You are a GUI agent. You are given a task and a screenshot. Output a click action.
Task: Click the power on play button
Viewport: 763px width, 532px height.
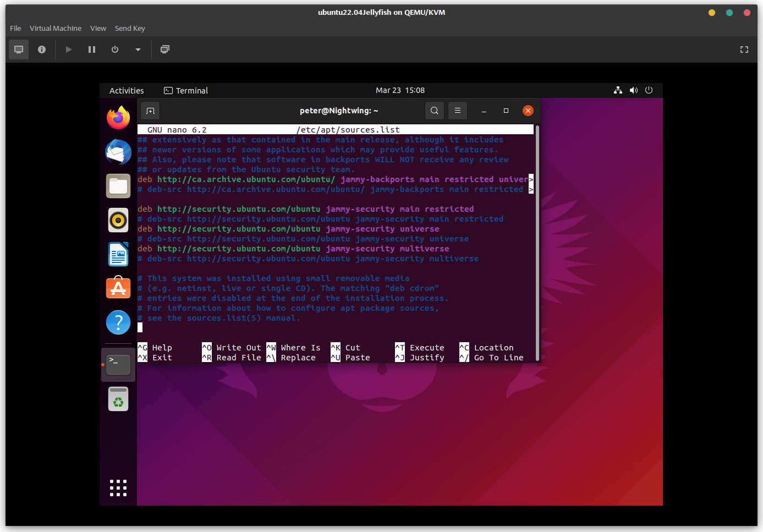point(69,50)
